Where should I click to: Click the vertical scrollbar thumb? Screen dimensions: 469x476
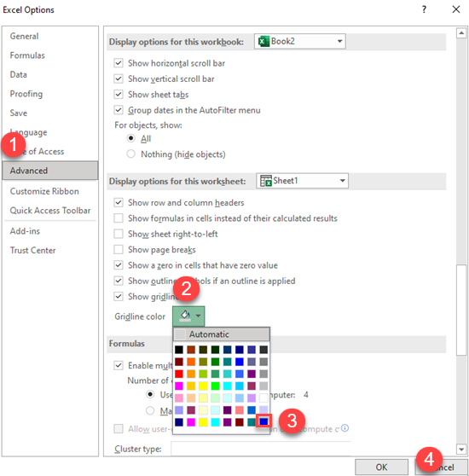tap(461, 310)
